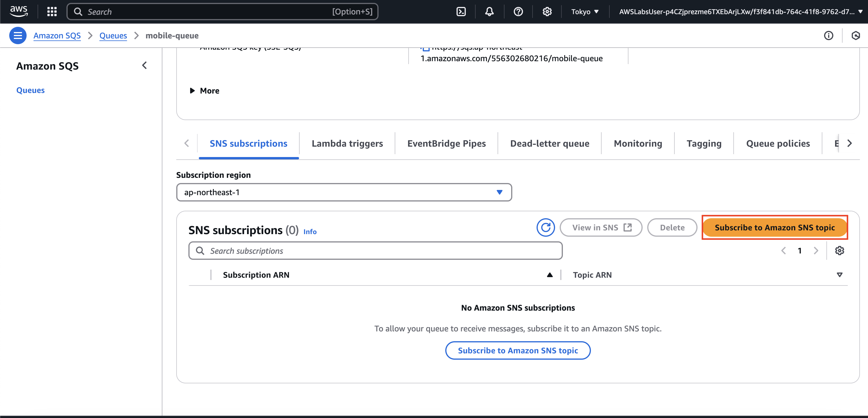Click the notifications bell icon
Image resolution: width=868 pixels, height=418 pixels.
coord(489,12)
